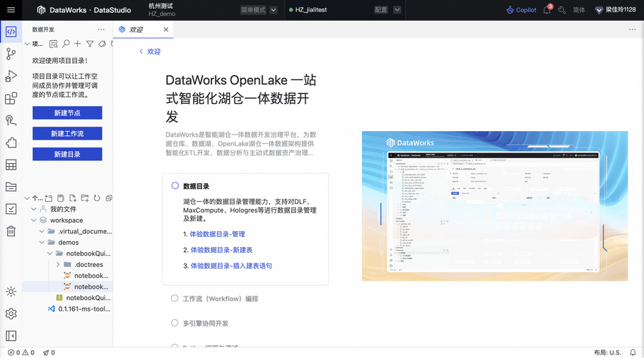Open the Run and Debug view
The width and height of the screenshot is (644, 358).
click(11, 76)
